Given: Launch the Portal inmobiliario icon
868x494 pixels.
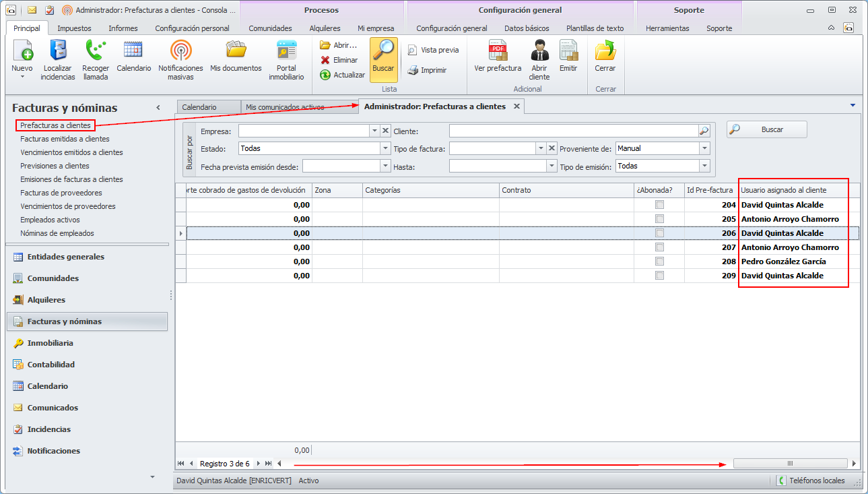Looking at the screenshot, I should click(286, 52).
